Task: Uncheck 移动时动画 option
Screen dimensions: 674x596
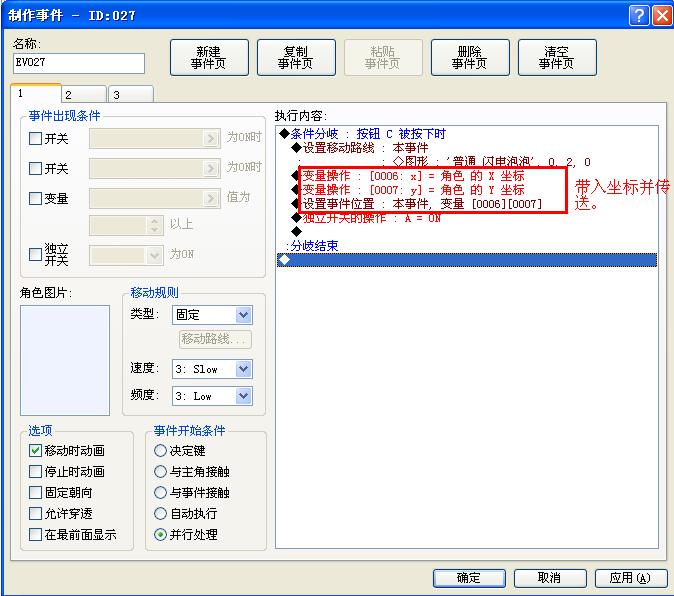Action: click(x=35, y=450)
